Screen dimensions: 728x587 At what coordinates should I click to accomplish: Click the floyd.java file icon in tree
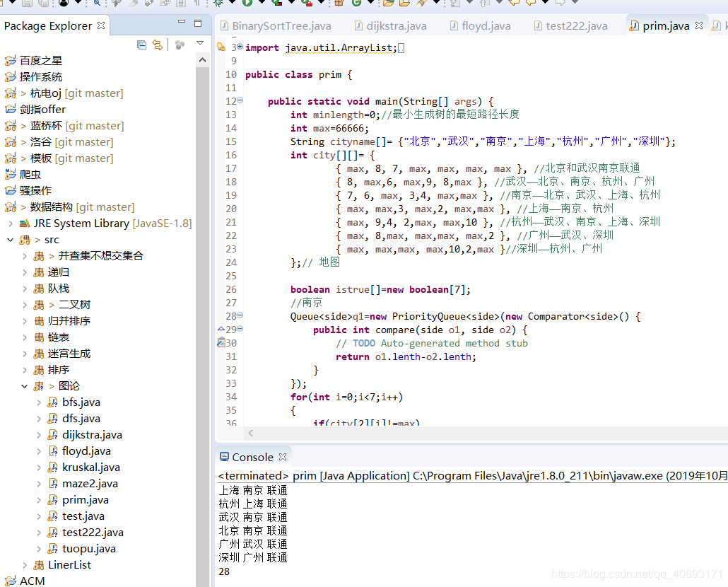[x=53, y=451]
